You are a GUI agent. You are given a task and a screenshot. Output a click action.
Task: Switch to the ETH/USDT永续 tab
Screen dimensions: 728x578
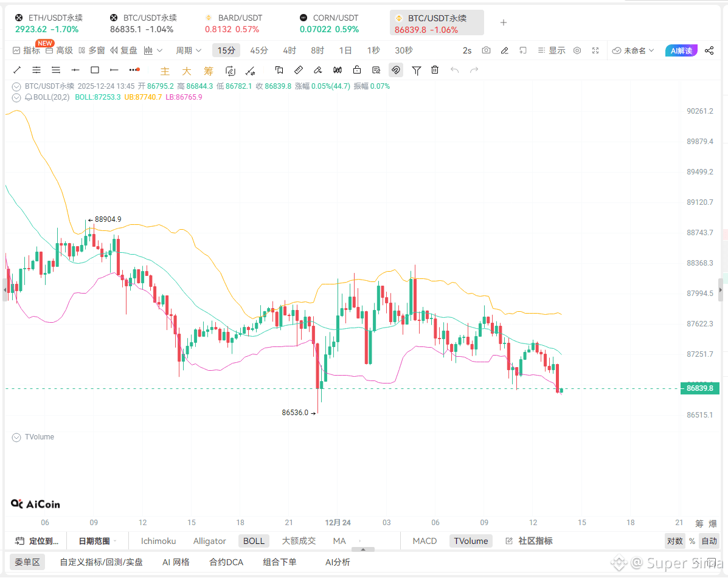49,23
